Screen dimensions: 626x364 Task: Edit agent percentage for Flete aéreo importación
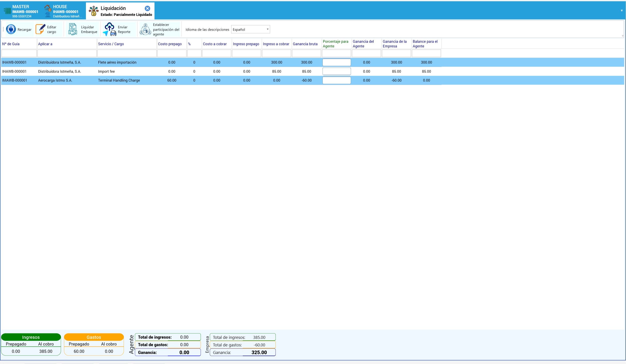(337, 62)
